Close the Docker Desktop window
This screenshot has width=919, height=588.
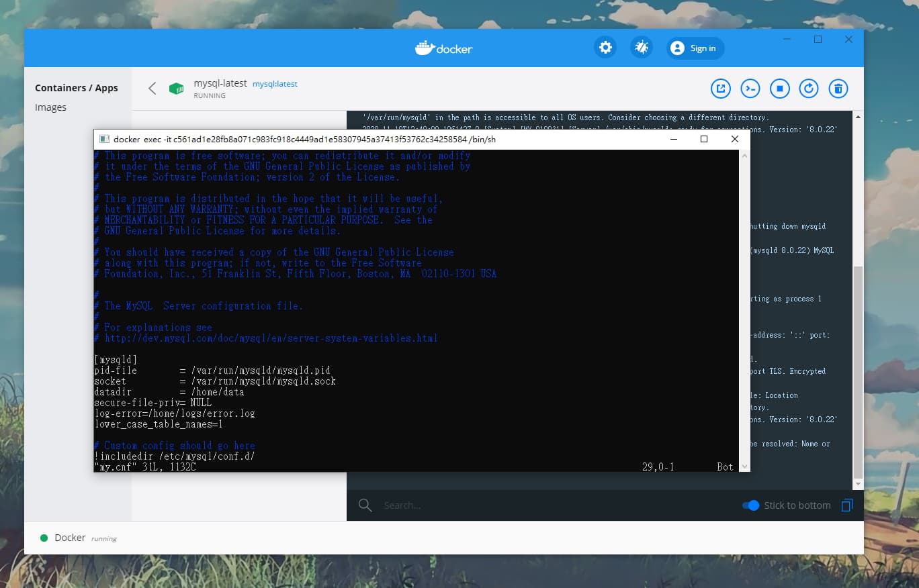[849, 40]
